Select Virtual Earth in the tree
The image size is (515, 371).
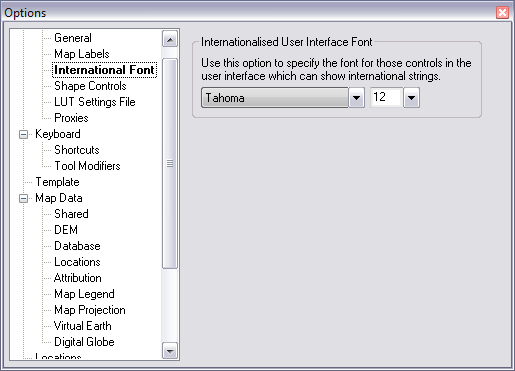point(82,326)
